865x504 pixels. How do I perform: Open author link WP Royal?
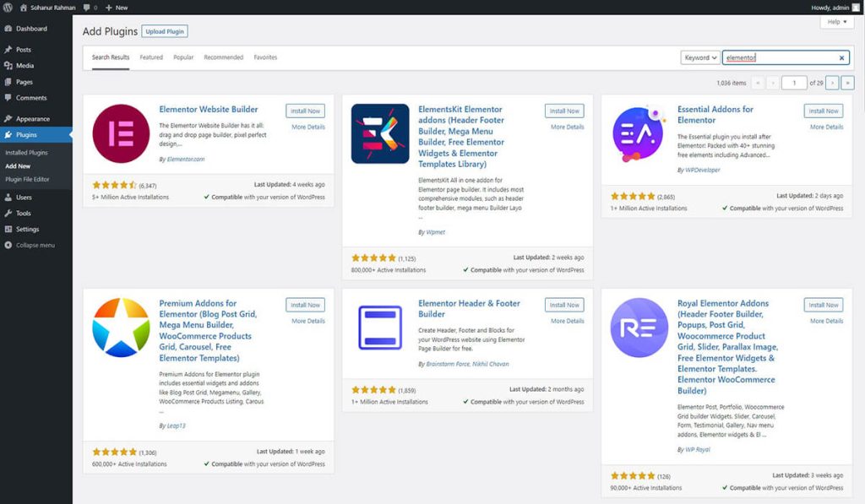(x=698, y=449)
